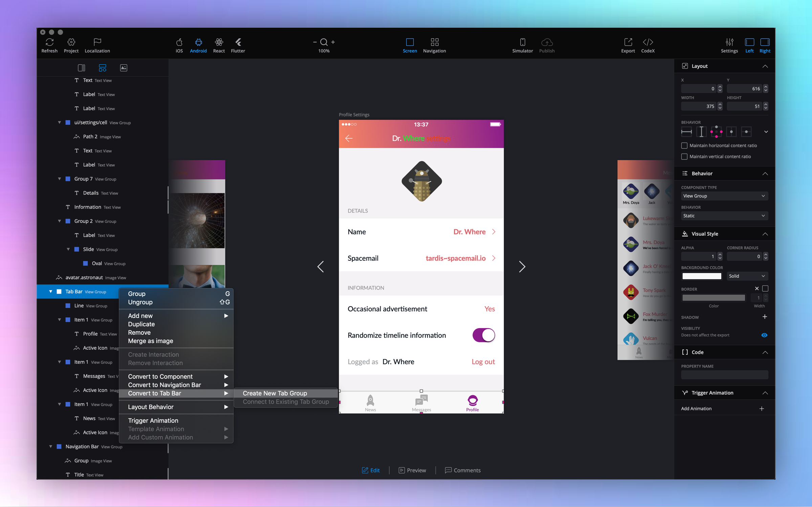This screenshot has width=812, height=507.
Task: Remove the border with X icon
Action: (756, 289)
